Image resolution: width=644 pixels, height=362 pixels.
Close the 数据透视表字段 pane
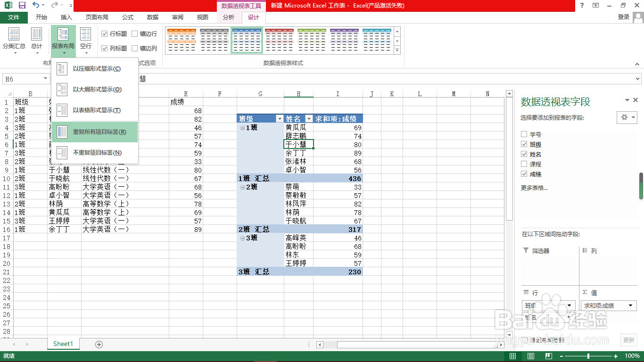[636, 100]
